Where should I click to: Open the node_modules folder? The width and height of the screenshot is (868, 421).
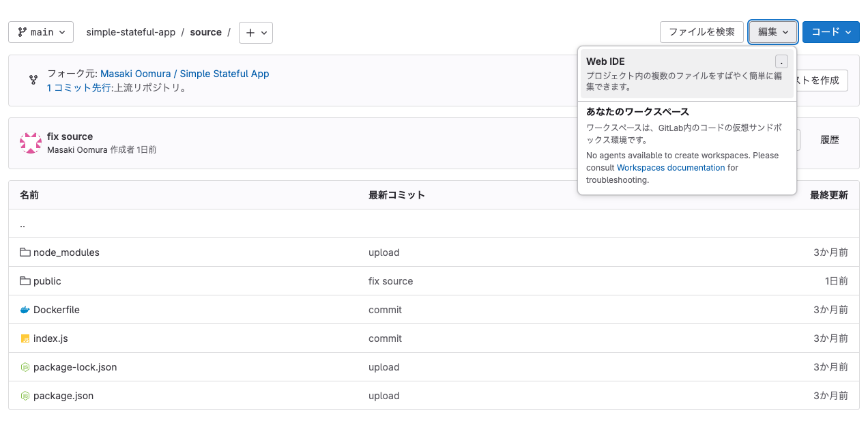pyautogui.click(x=66, y=252)
